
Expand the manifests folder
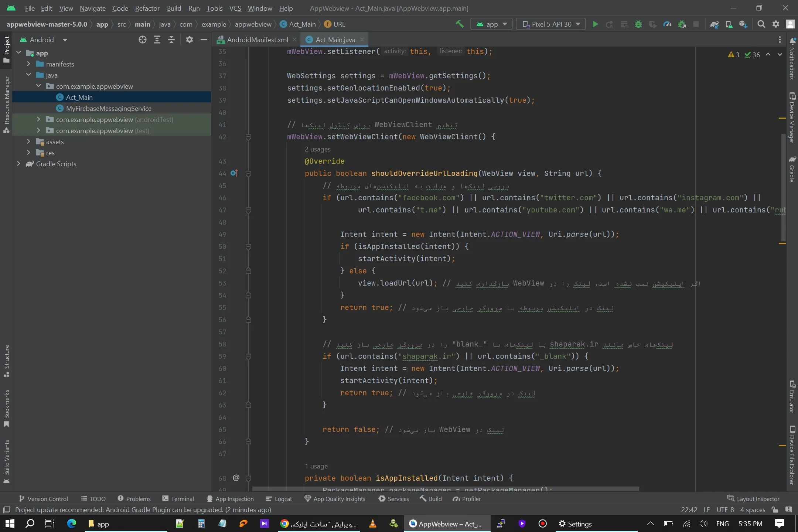pos(28,64)
